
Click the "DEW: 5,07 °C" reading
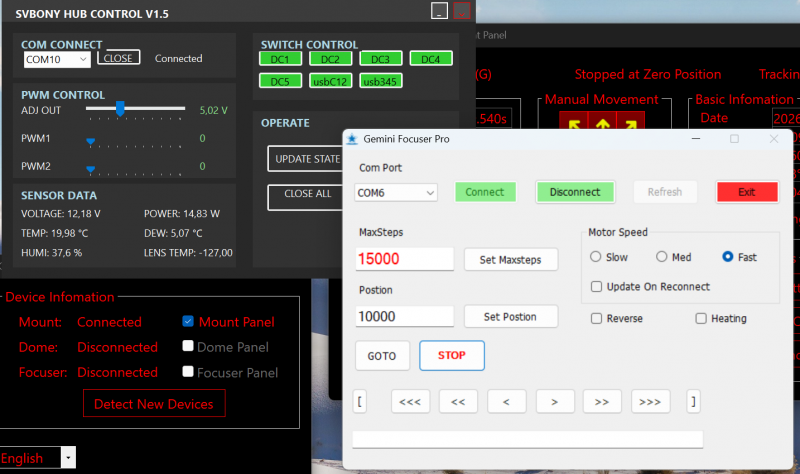[173, 233]
